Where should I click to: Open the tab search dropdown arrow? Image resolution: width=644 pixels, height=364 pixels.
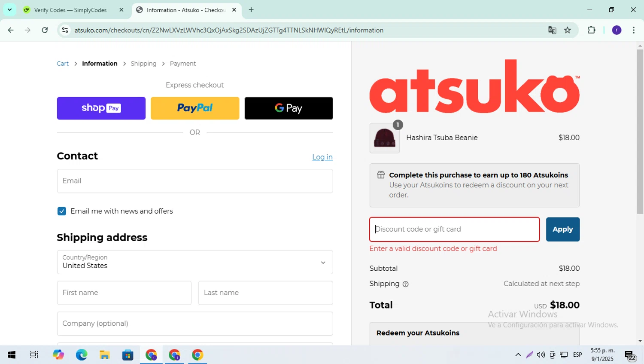point(9,9)
